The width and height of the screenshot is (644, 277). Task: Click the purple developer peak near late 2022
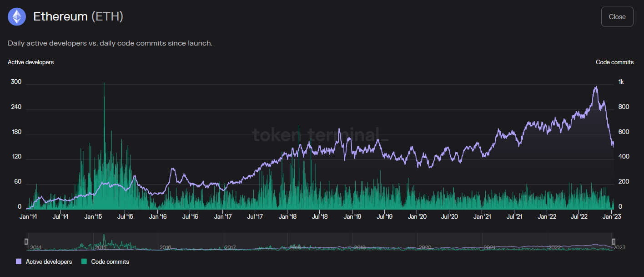point(596,87)
